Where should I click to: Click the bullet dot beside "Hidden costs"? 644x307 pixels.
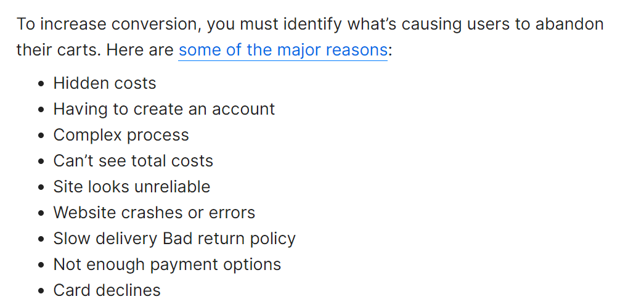[41, 84]
